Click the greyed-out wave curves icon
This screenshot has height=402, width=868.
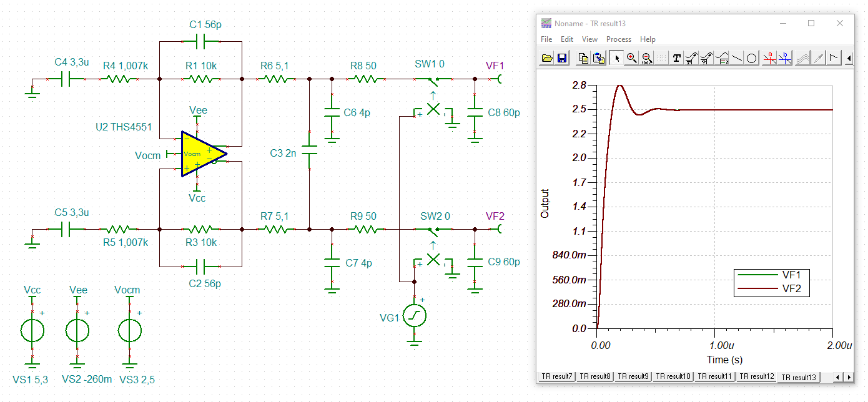[x=802, y=58]
